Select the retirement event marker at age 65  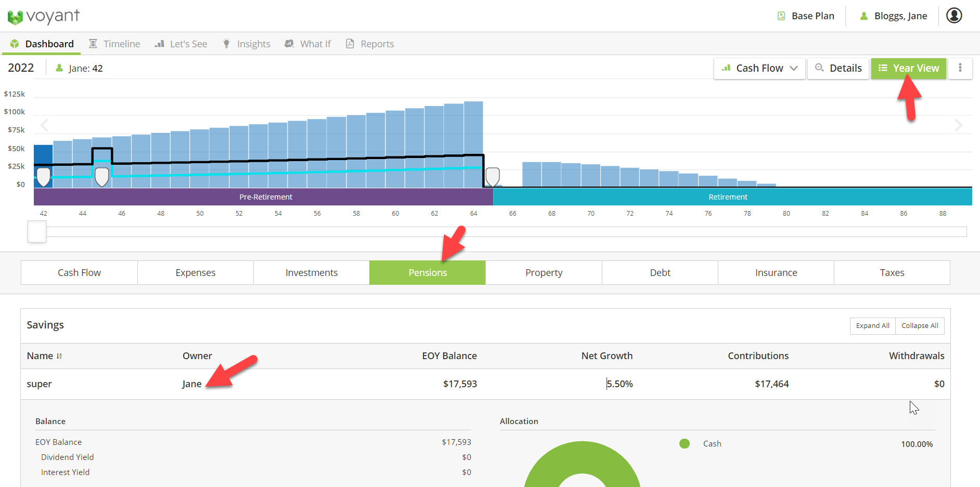click(493, 177)
